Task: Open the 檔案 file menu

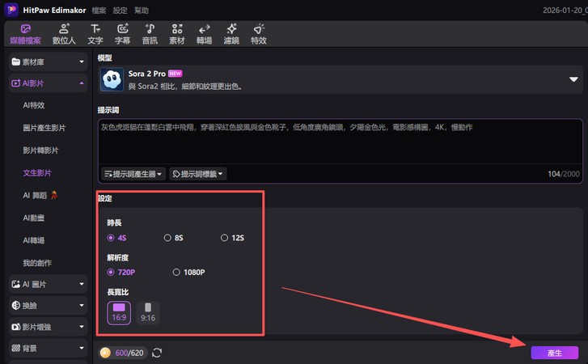Action: [x=99, y=11]
